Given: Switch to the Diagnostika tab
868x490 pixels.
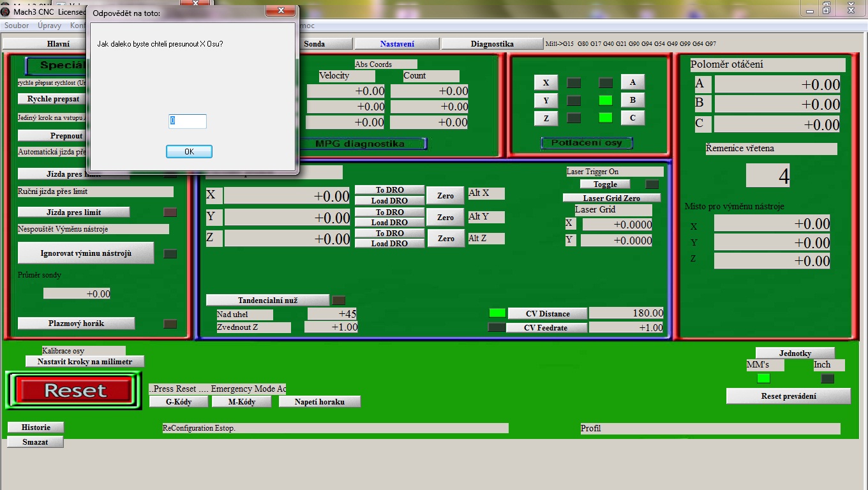Looking at the screenshot, I should [x=491, y=44].
